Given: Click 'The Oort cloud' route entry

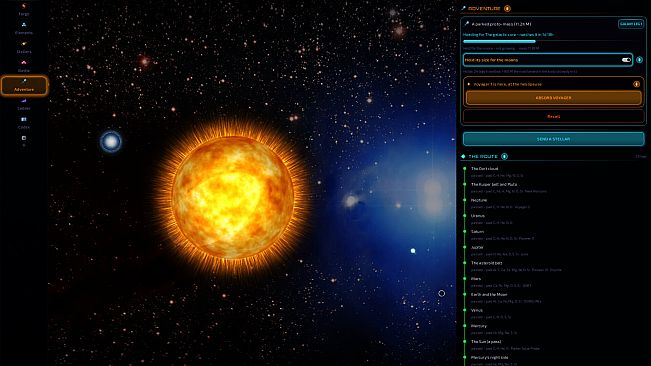Looking at the screenshot, I should click(484, 169).
